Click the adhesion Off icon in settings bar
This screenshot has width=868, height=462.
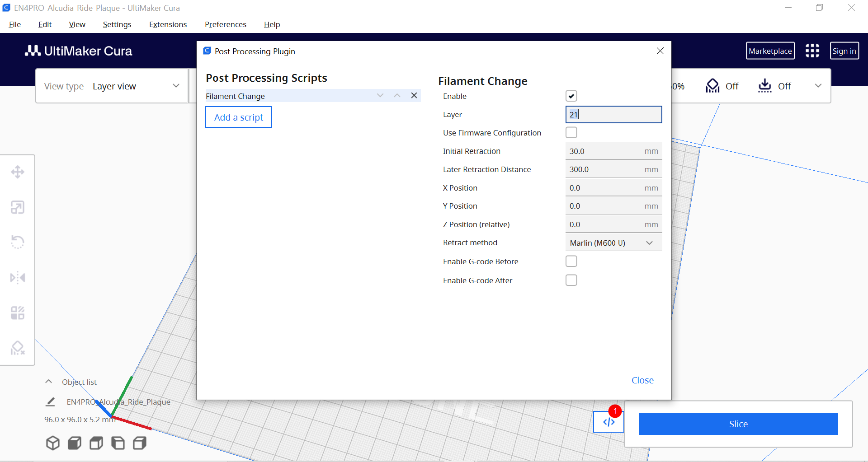(765, 86)
